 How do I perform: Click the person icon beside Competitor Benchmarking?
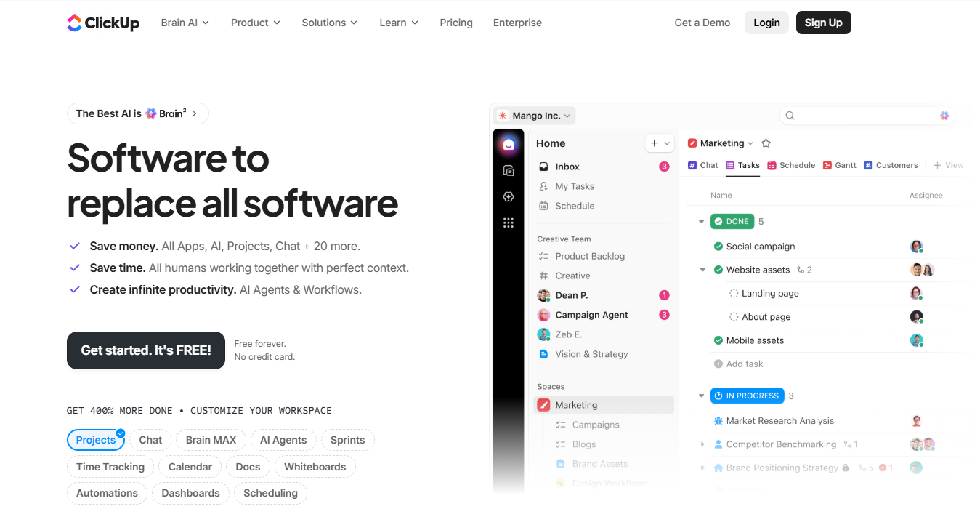point(718,444)
